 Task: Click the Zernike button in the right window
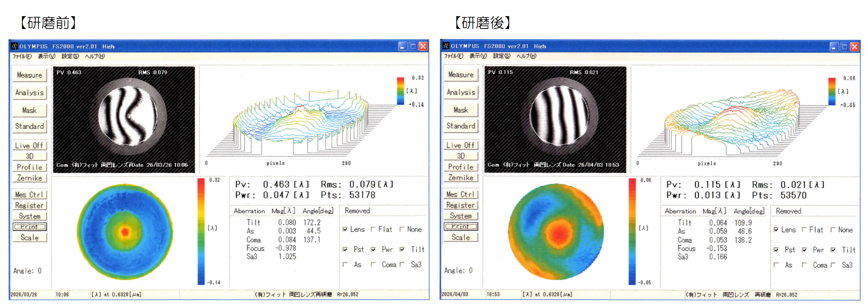[461, 178]
